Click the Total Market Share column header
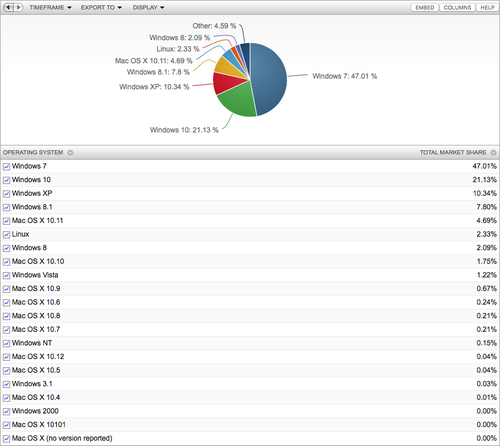Screen dimensions: 500x446 pyautogui.click(x=453, y=152)
